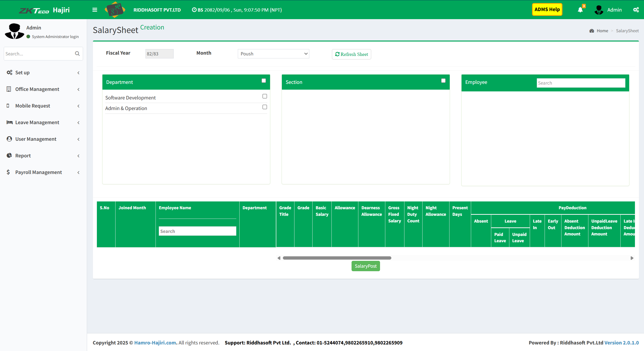644x351 pixels.
Task: Click the hamburger menu toggle icon
Action: click(x=95, y=10)
